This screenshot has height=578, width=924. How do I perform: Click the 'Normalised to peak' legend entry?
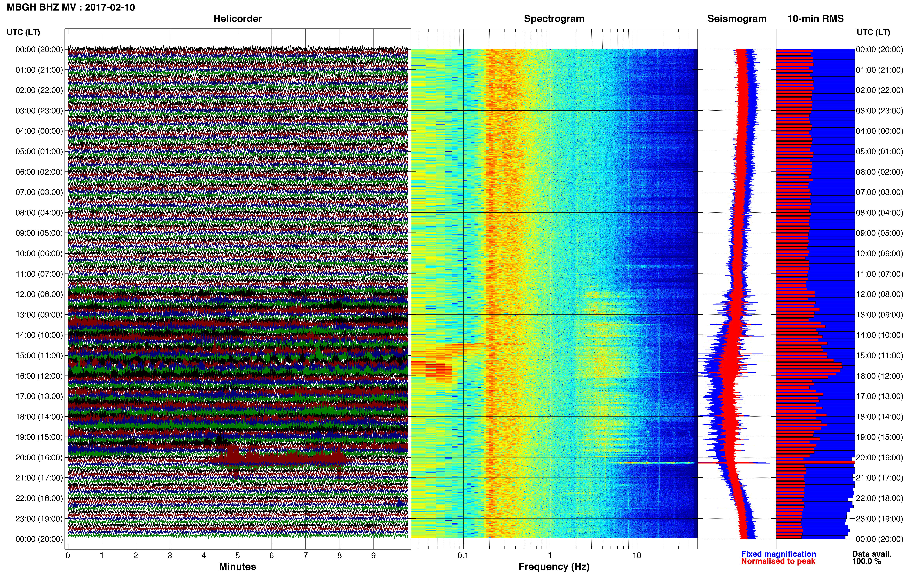click(x=778, y=561)
